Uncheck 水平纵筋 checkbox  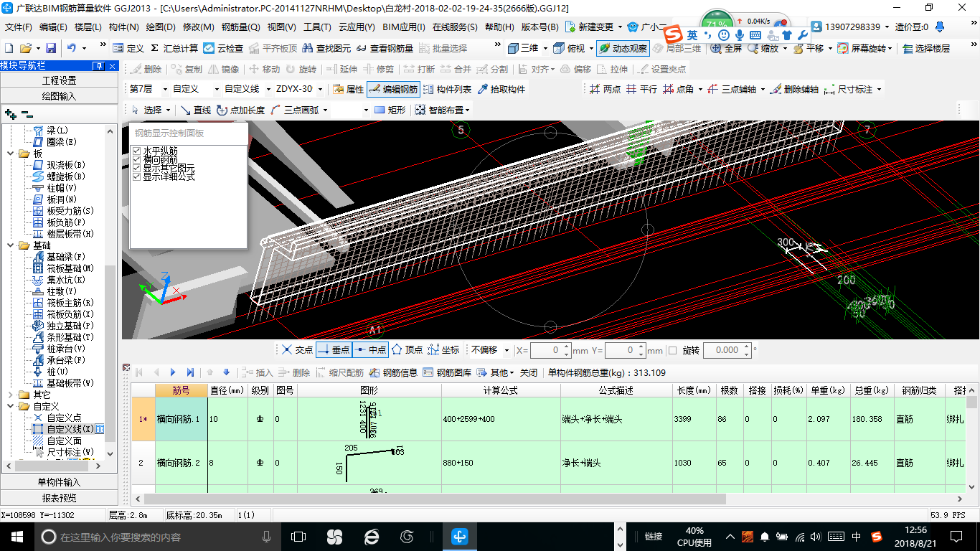(x=136, y=151)
